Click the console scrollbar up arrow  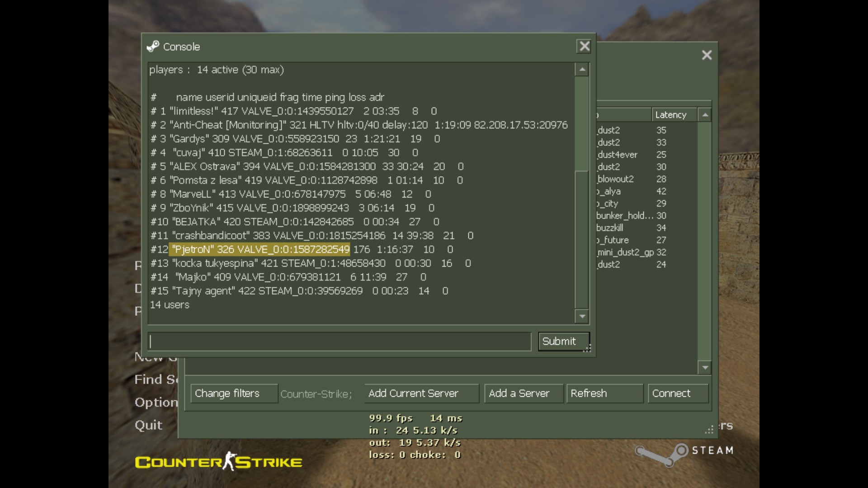(582, 70)
